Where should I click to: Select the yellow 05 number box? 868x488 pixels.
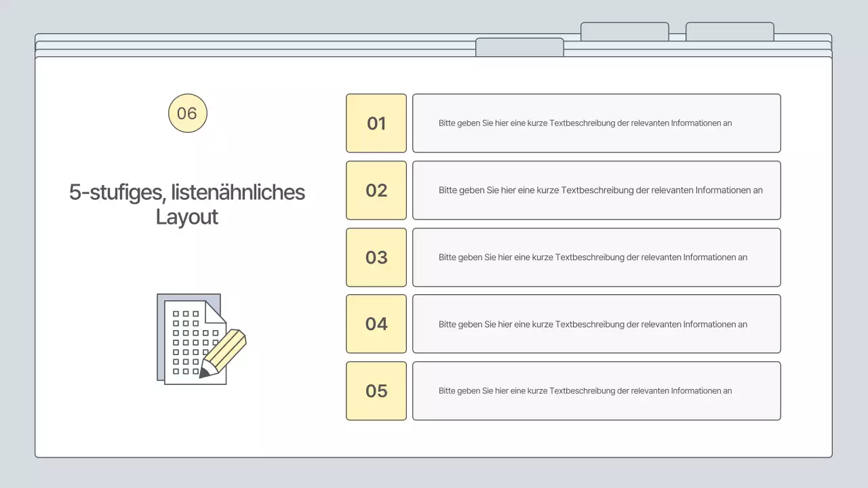(376, 391)
